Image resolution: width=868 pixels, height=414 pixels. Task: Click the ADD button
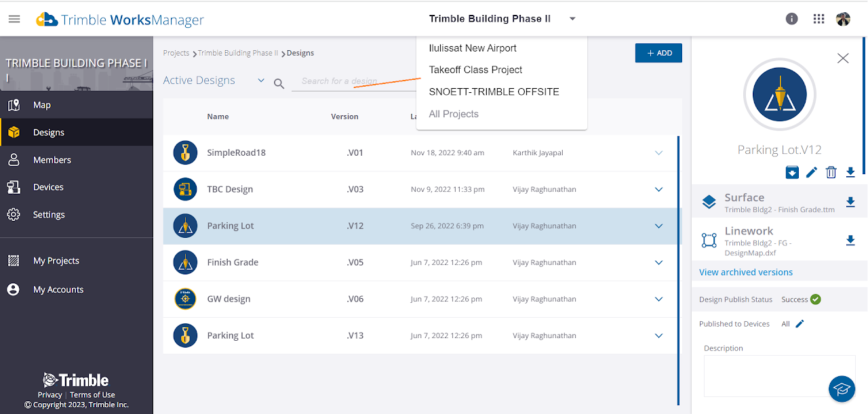click(658, 53)
